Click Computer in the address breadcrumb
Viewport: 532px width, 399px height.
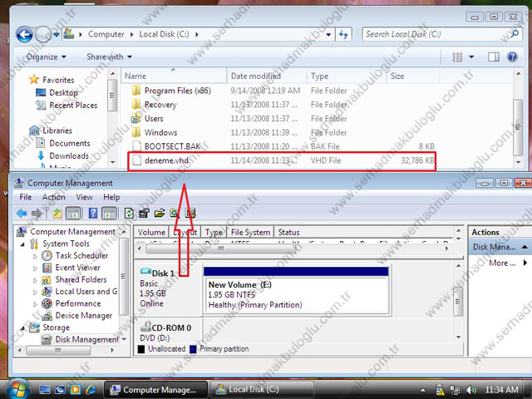pyautogui.click(x=106, y=34)
